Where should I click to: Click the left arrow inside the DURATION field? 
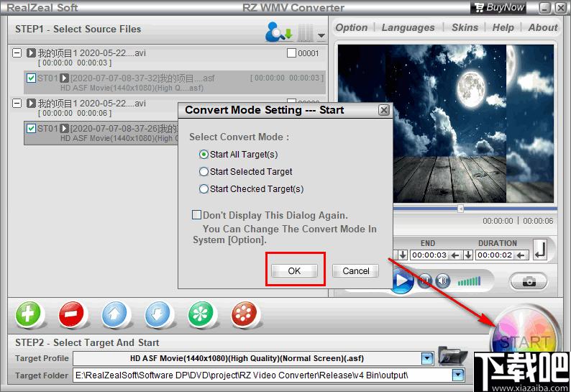521,255
